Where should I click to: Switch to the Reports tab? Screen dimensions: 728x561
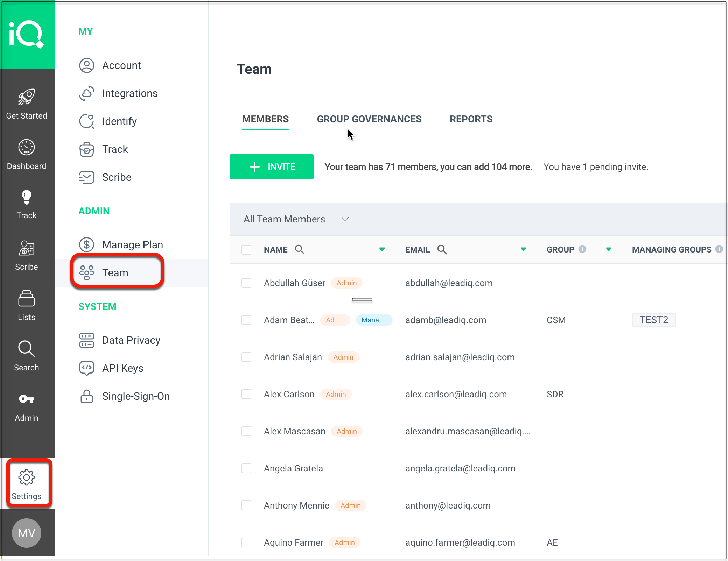click(x=471, y=119)
